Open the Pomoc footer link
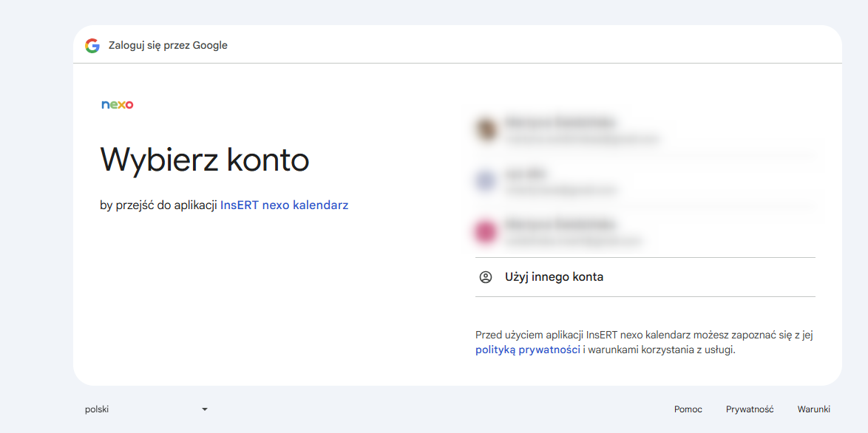868x433 pixels. [688, 409]
